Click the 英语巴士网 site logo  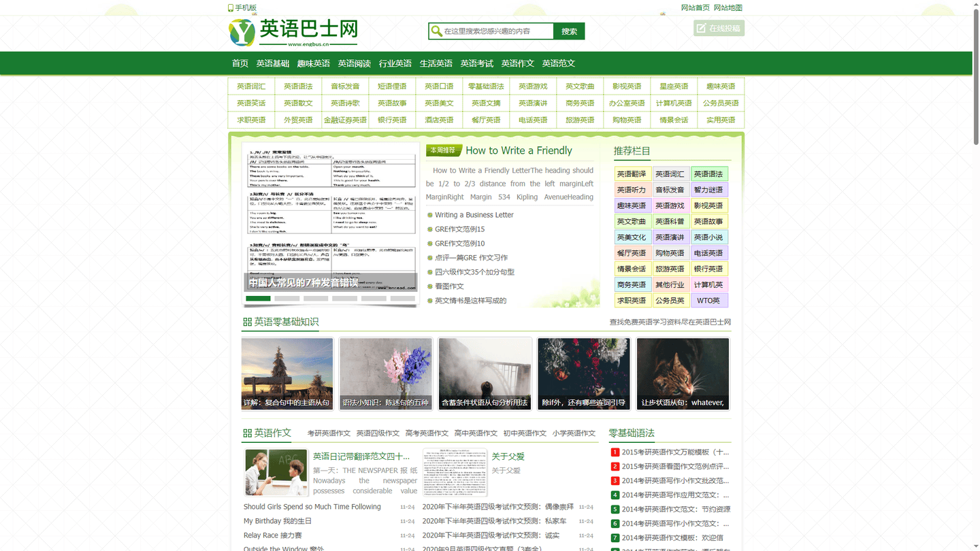pyautogui.click(x=293, y=32)
